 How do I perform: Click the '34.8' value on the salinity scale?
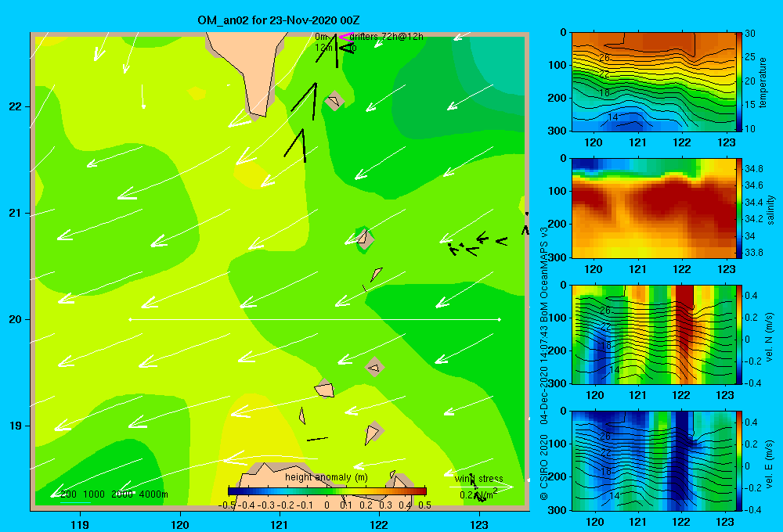click(754, 169)
